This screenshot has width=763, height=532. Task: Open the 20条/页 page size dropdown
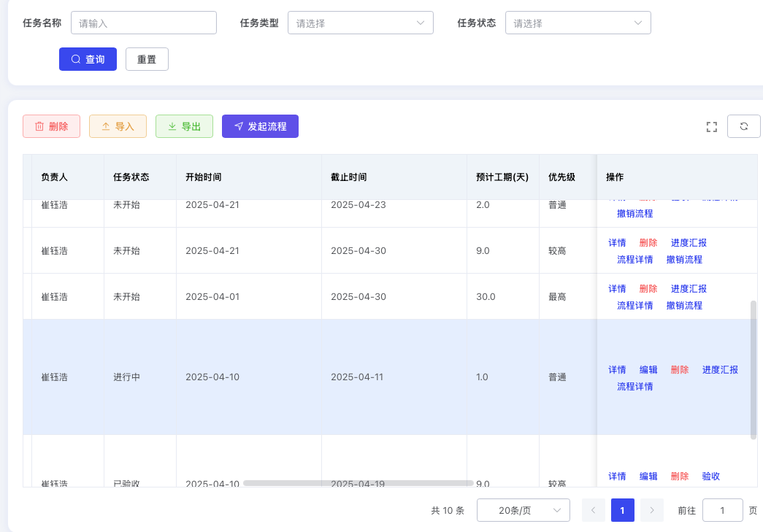coord(523,510)
